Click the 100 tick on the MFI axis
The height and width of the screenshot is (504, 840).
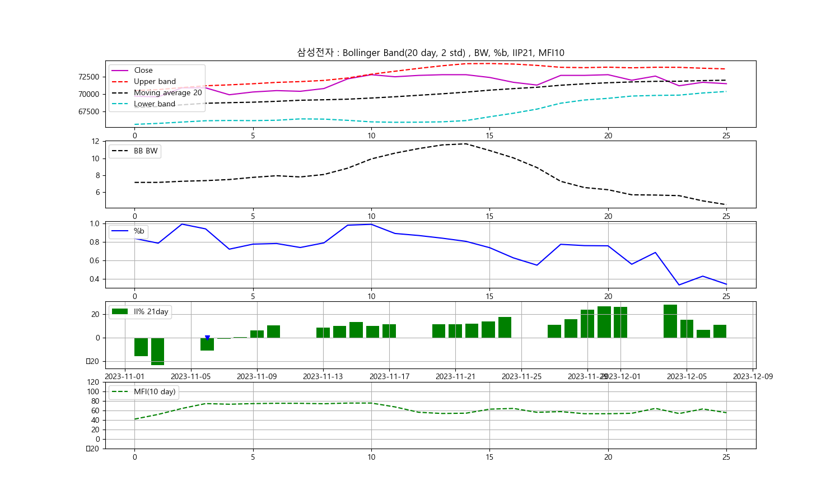(x=93, y=392)
